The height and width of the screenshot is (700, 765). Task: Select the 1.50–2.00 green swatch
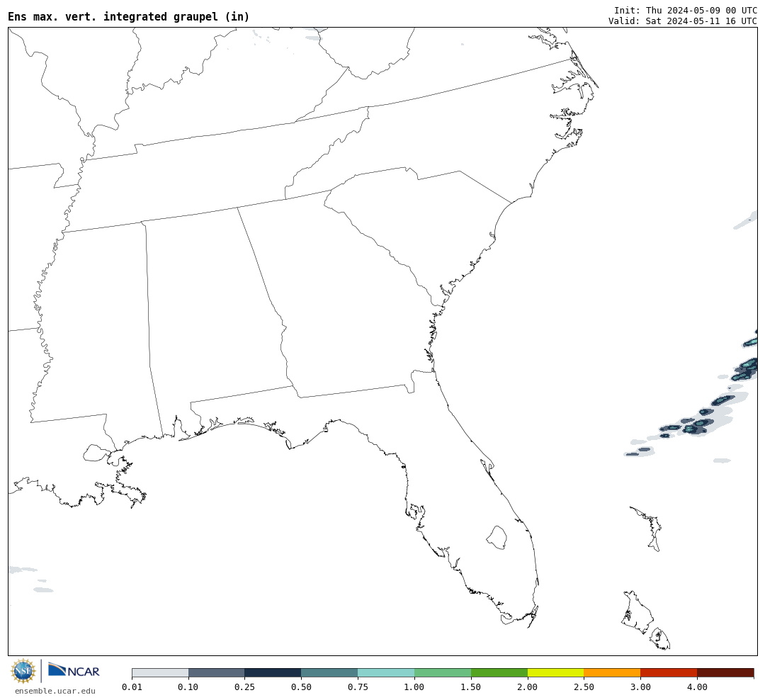point(499,673)
